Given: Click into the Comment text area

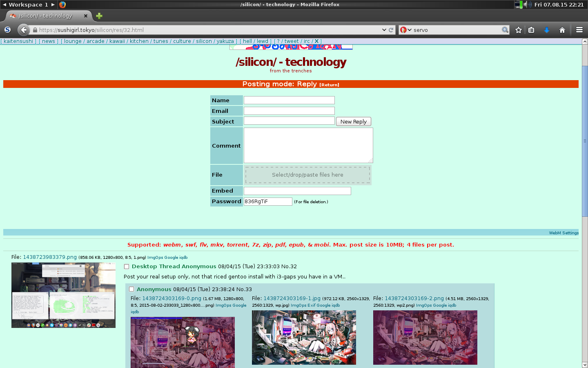Looking at the screenshot, I should click(x=308, y=145).
